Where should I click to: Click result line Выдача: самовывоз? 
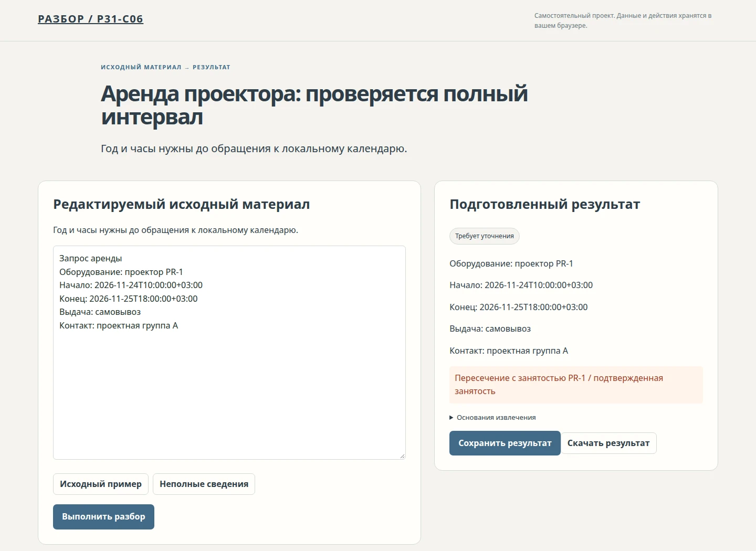(x=490, y=329)
